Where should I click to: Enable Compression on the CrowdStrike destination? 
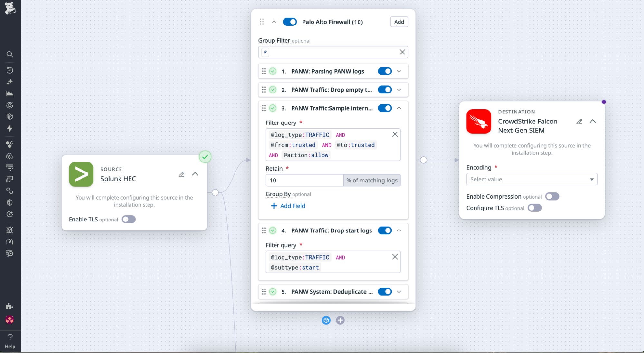point(552,196)
